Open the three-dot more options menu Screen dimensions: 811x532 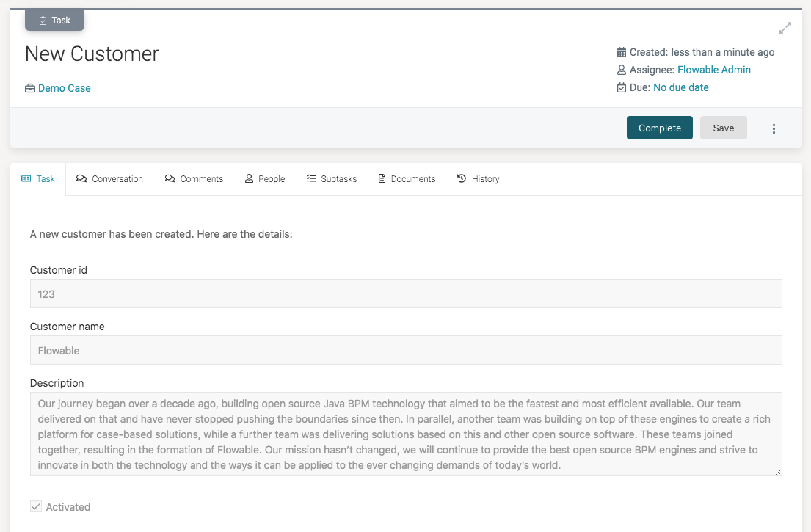point(774,128)
